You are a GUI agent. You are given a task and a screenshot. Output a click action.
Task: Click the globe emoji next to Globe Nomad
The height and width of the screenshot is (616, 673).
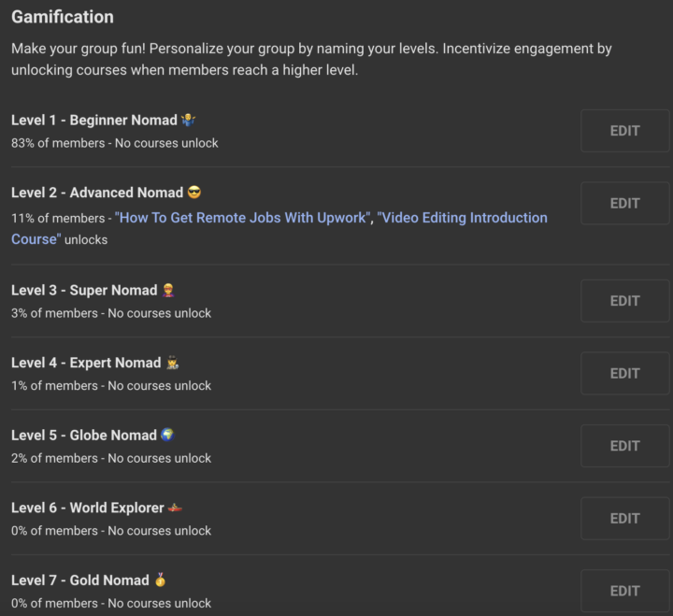(x=167, y=435)
